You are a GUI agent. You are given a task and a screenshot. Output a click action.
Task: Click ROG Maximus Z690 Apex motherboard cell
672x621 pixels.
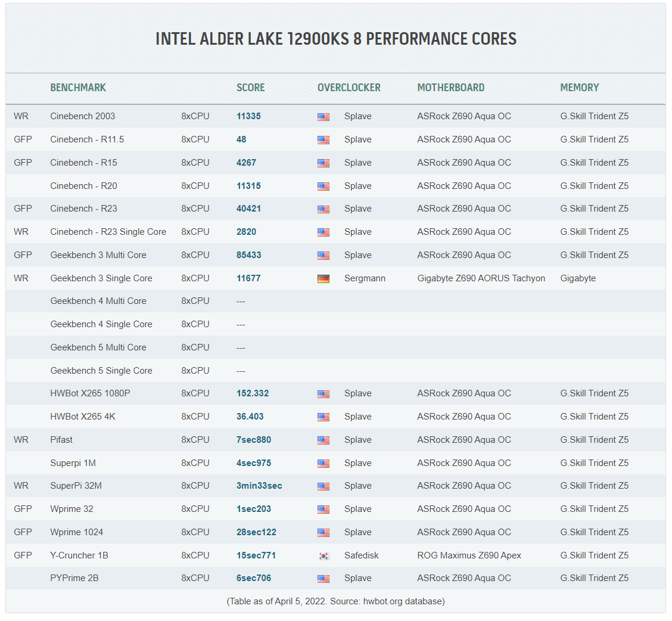469,555
